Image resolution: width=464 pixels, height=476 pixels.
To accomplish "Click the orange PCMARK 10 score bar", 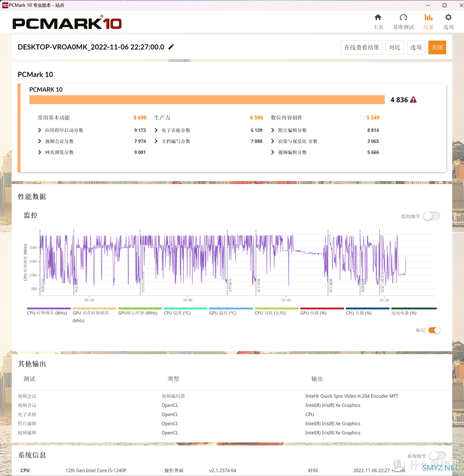I will pyautogui.click(x=207, y=100).
